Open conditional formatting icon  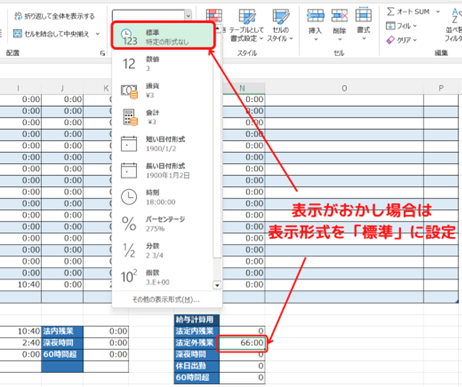214,16
